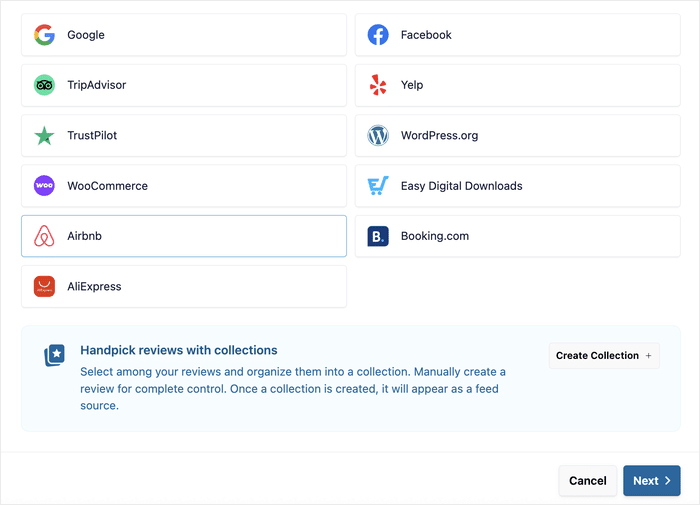This screenshot has height=505, width=700.
Task: Select the Easy Digital Downloads label
Action: (x=461, y=186)
